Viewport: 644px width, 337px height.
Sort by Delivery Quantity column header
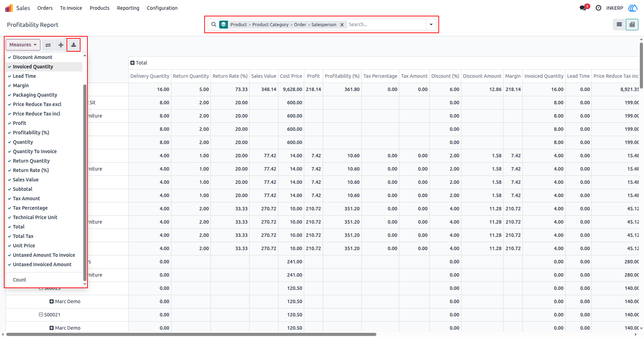coord(150,76)
